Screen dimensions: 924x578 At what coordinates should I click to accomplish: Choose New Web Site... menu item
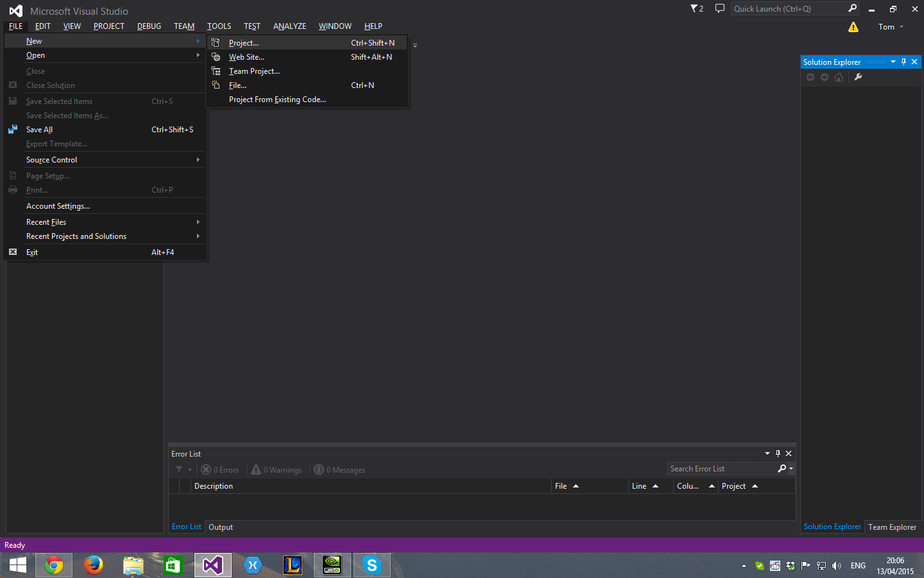[307, 57]
